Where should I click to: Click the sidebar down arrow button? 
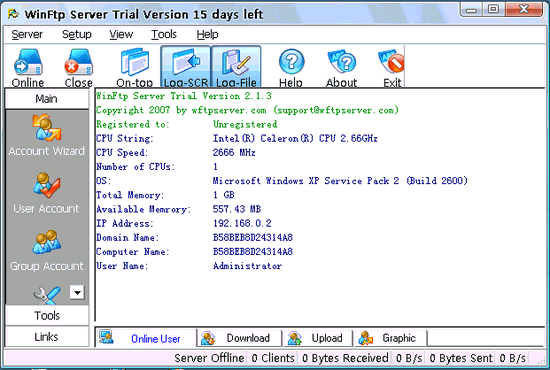tap(77, 292)
